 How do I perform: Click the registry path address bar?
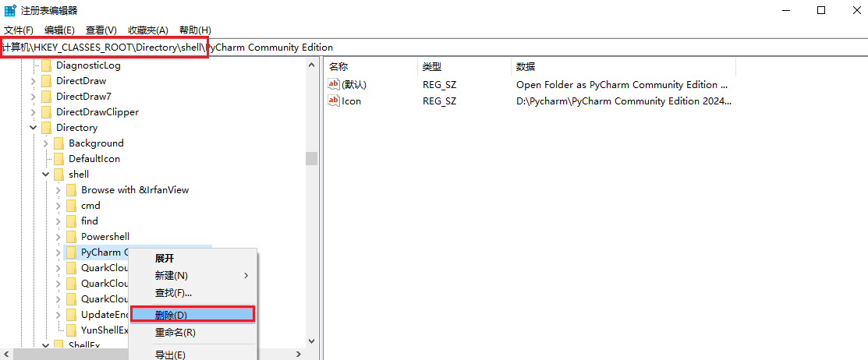[468, 48]
